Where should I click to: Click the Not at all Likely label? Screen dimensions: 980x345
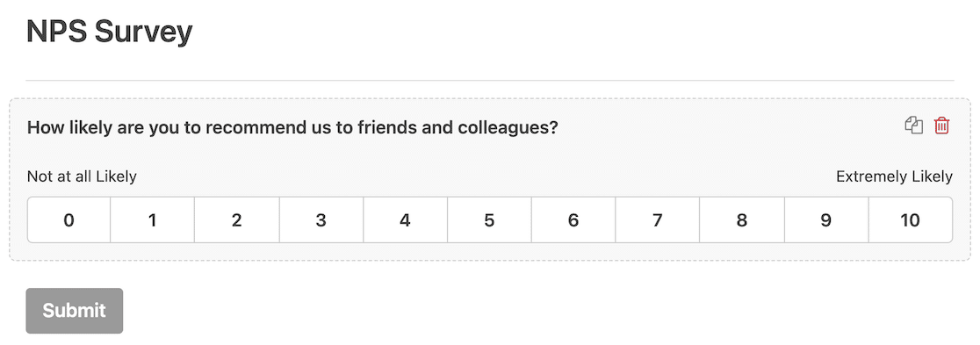[x=82, y=176]
